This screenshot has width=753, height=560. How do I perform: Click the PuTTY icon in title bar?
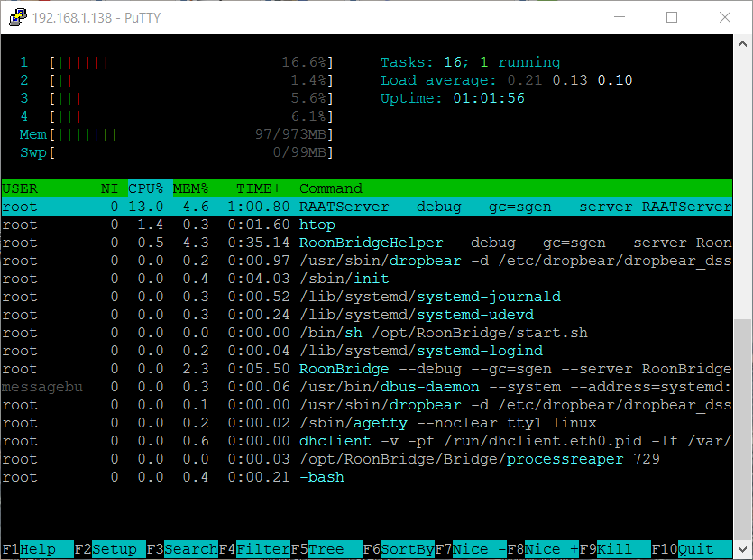click(x=18, y=18)
